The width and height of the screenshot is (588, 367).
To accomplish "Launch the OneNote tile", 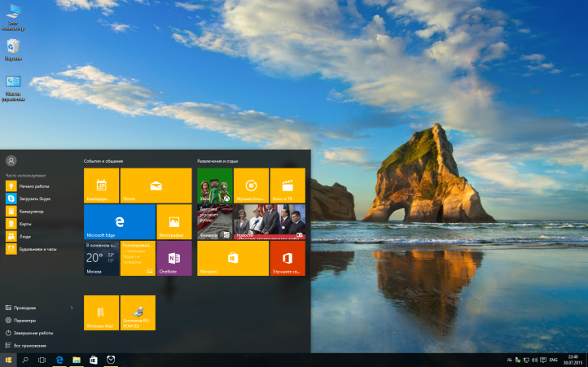I will 174,258.
